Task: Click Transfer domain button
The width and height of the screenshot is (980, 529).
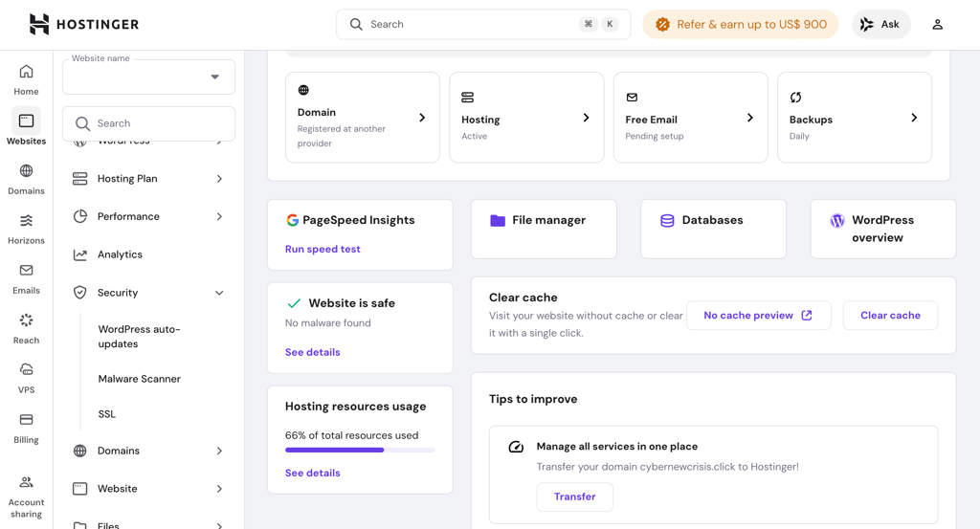Action: 575,496
